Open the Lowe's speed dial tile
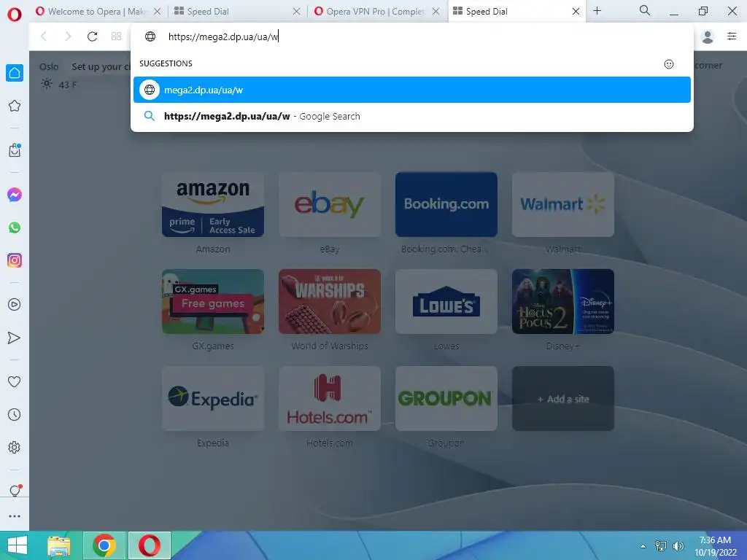The width and height of the screenshot is (747, 560). [446, 301]
